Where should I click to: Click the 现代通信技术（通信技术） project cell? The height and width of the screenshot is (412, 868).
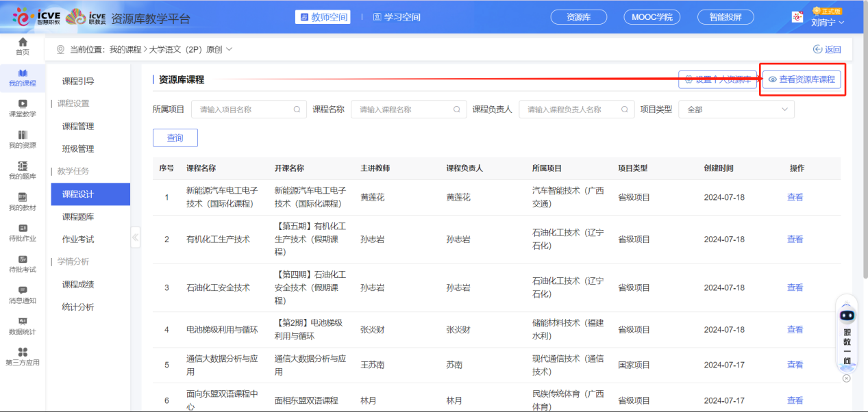(568, 365)
